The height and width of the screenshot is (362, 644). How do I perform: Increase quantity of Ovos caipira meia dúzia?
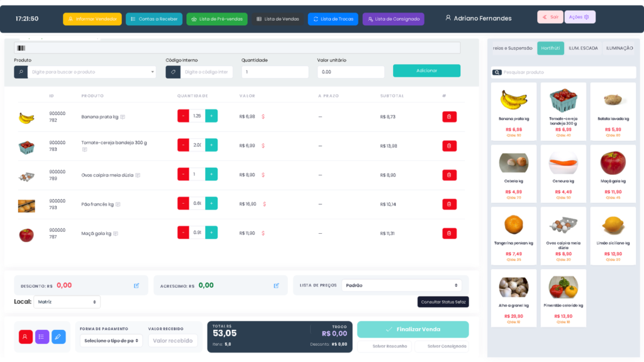(211, 174)
